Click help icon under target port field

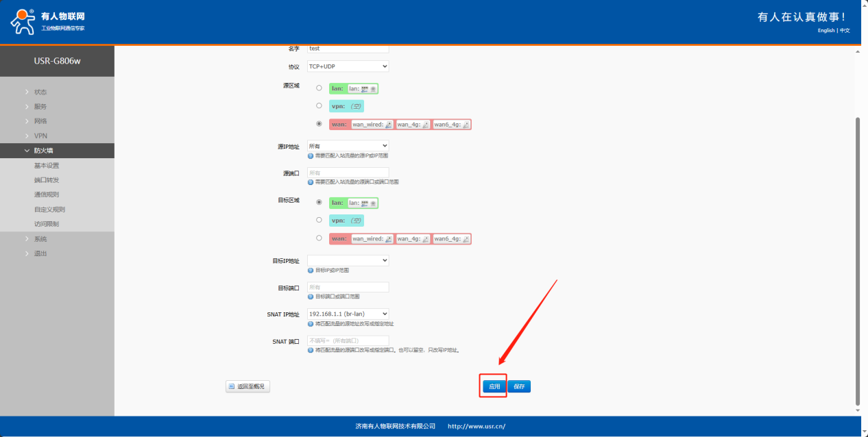pos(311,297)
